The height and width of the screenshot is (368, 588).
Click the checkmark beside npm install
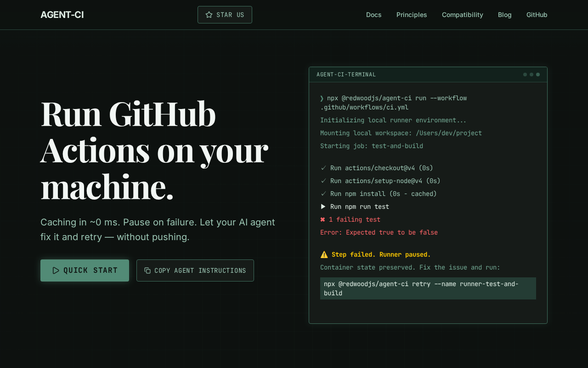coord(323,194)
